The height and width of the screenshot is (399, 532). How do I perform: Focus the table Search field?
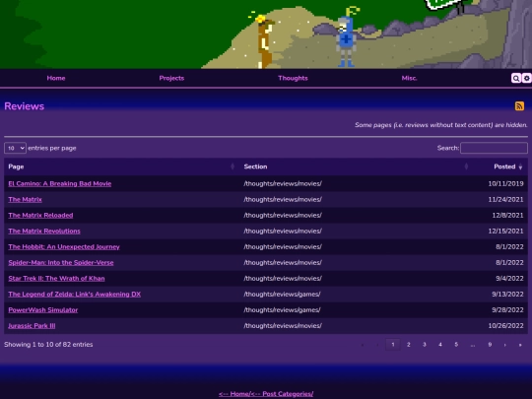494,148
